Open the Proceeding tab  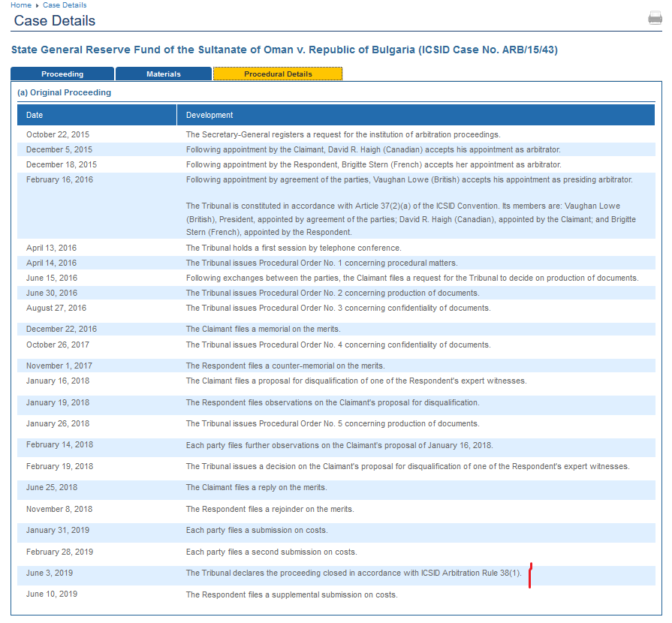pos(62,74)
